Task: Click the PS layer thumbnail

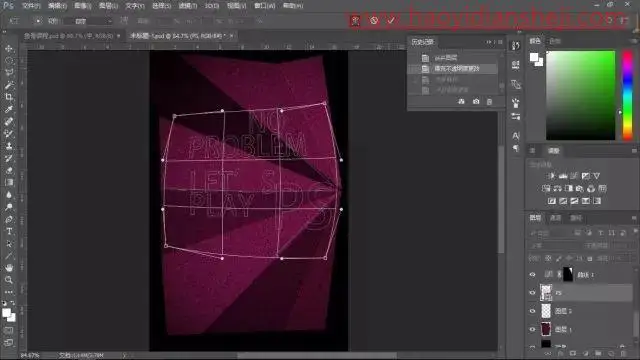Action: point(546,293)
